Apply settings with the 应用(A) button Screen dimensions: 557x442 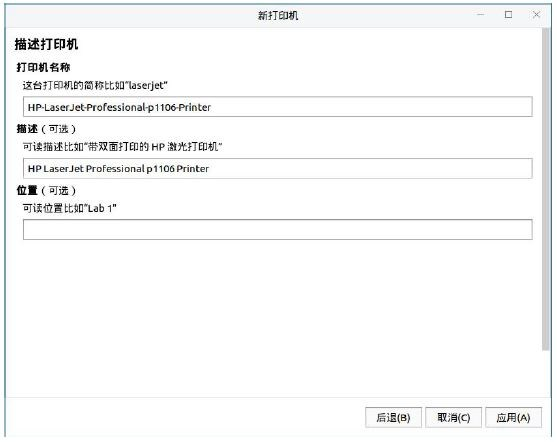[513, 417]
